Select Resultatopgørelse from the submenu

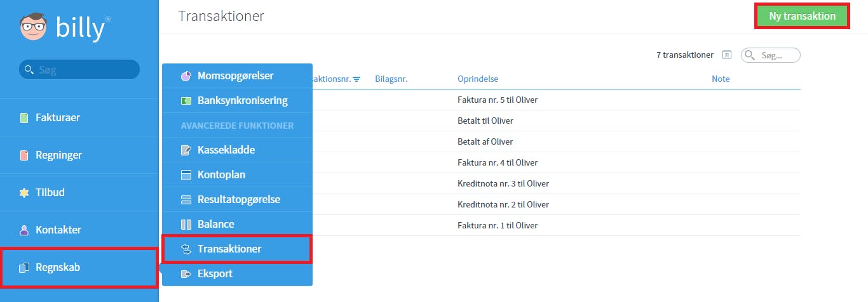(237, 200)
